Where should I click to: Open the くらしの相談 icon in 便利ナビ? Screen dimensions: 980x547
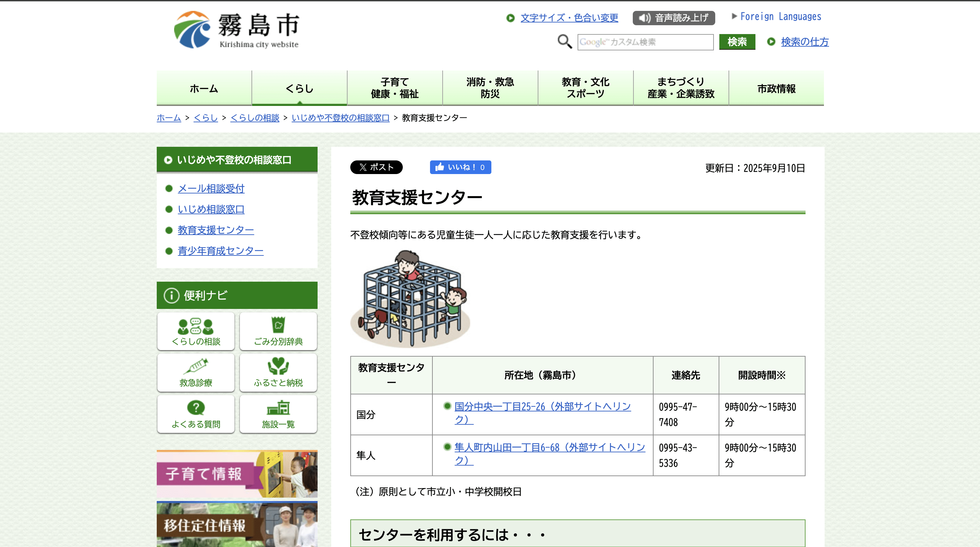point(196,331)
